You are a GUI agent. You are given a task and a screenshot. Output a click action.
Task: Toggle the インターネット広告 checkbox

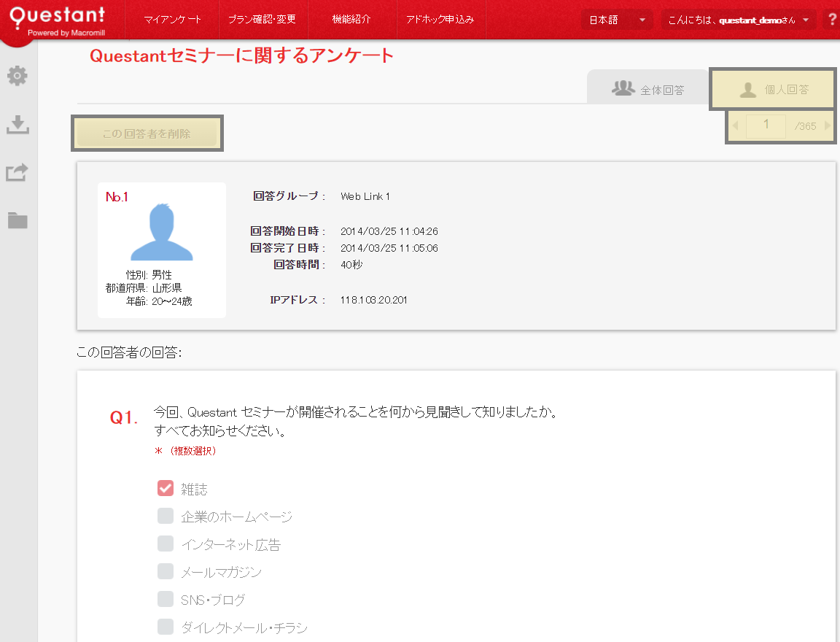point(166,544)
